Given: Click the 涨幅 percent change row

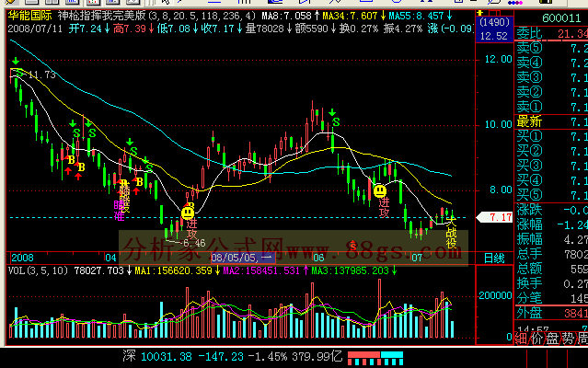Looking at the screenshot, I should [x=551, y=224].
